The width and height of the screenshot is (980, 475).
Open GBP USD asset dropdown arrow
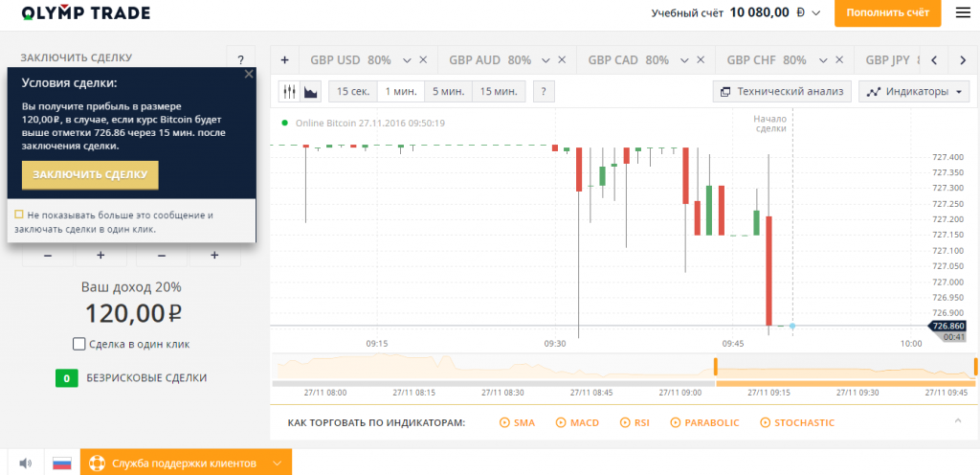pyautogui.click(x=407, y=60)
